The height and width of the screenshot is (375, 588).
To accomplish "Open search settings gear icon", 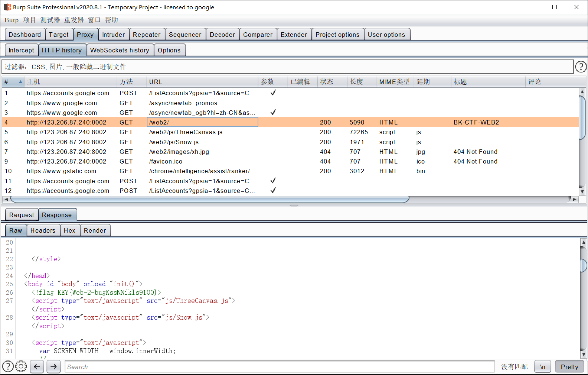I will pyautogui.click(x=21, y=366).
